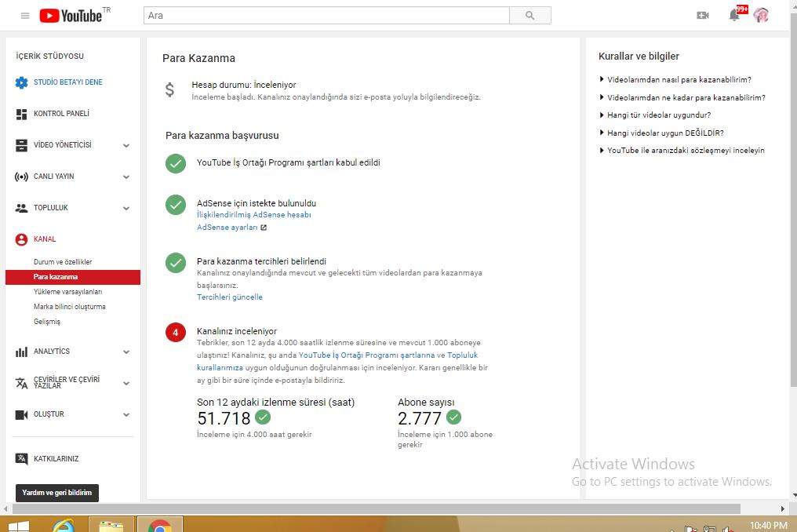Screen dimensions: 797x532
Task: Click the Windows Start button
Action: (18, 526)
